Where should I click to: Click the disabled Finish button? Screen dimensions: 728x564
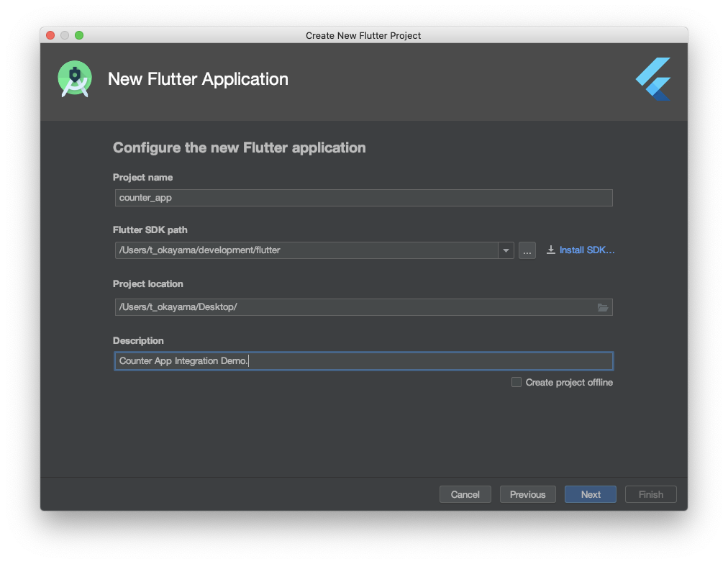pyautogui.click(x=651, y=494)
